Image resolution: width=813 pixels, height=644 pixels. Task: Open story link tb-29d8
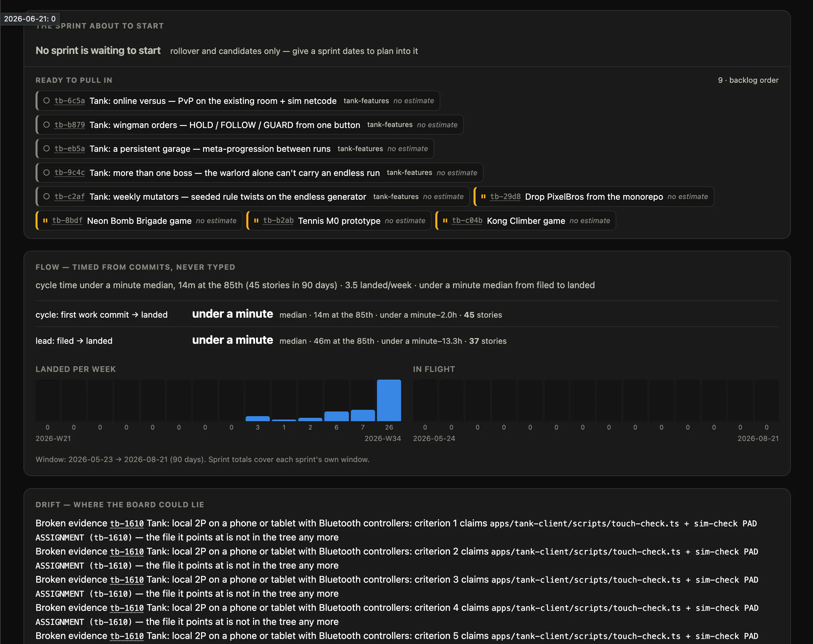click(x=505, y=196)
